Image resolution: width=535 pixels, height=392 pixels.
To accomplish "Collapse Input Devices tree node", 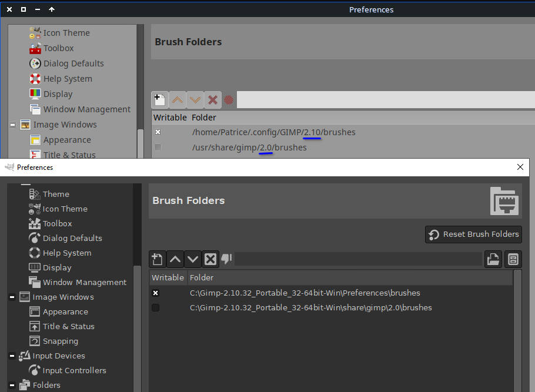I will coord(12,356).
